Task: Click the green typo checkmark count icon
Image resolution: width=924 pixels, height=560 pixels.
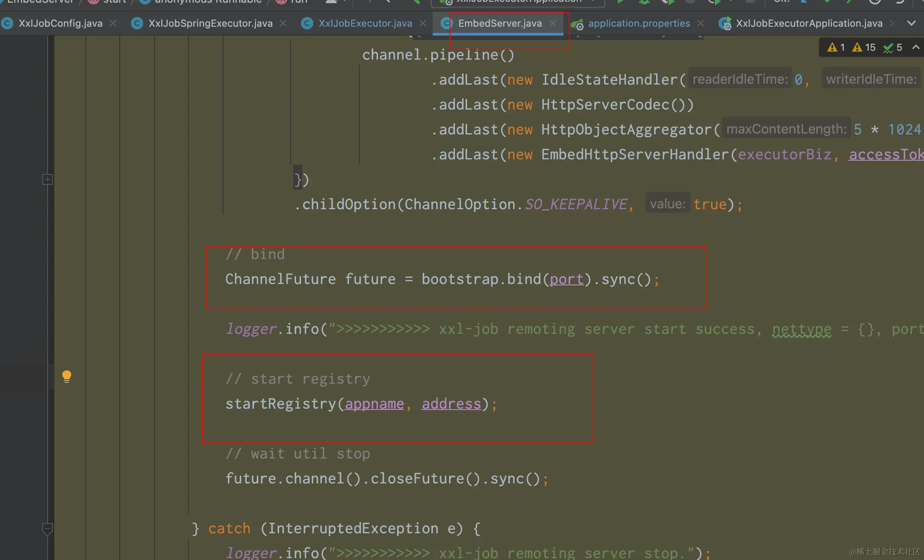Action: pyautogui.click(x=888, y=48)
